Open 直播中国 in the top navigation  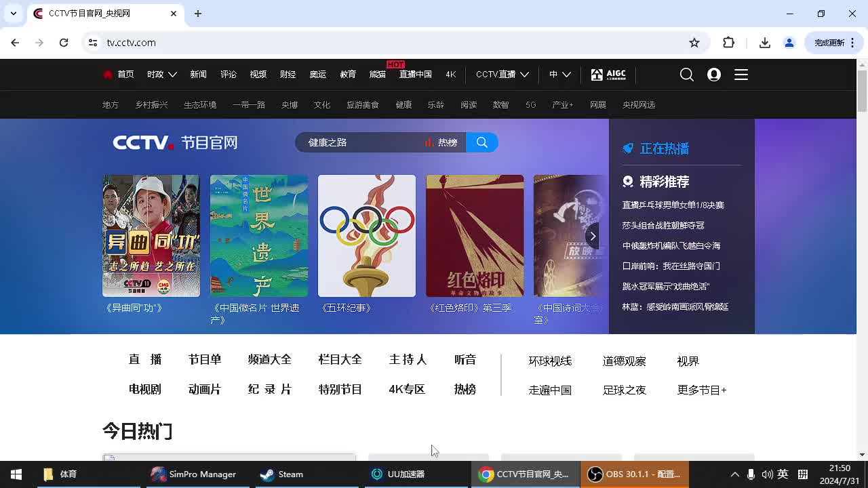point(416,75)
